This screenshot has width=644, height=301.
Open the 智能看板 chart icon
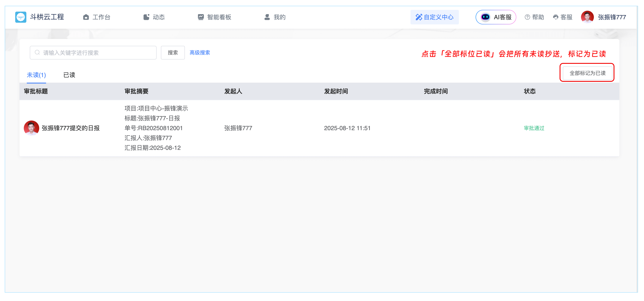click(201, 17)
